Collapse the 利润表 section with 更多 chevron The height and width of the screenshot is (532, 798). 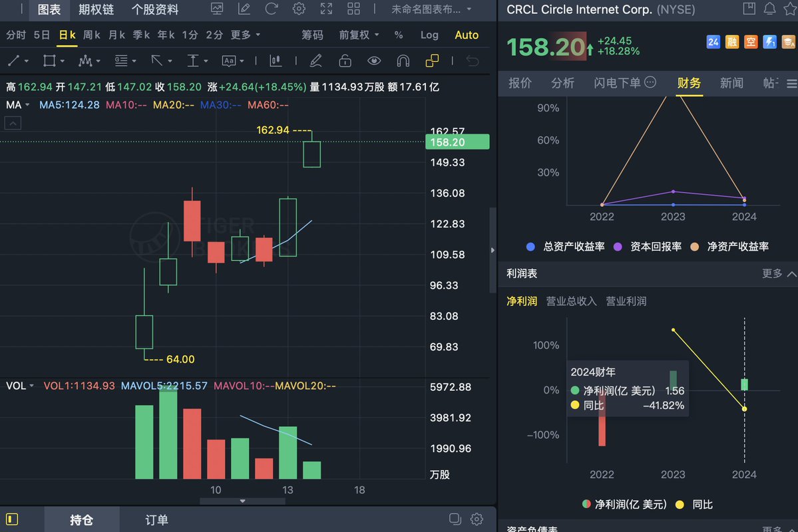(779, 273)
